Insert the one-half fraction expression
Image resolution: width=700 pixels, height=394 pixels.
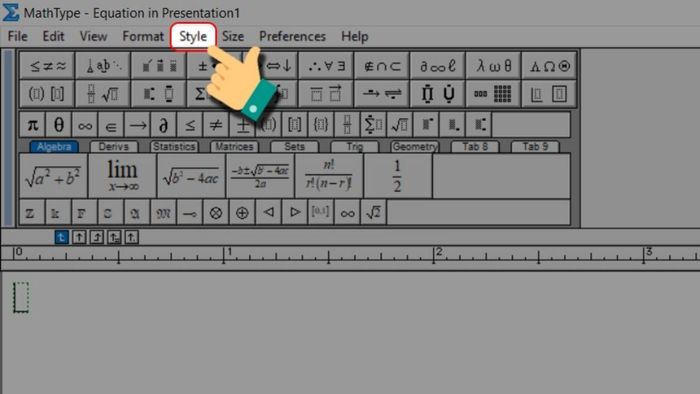pos(398,176)
